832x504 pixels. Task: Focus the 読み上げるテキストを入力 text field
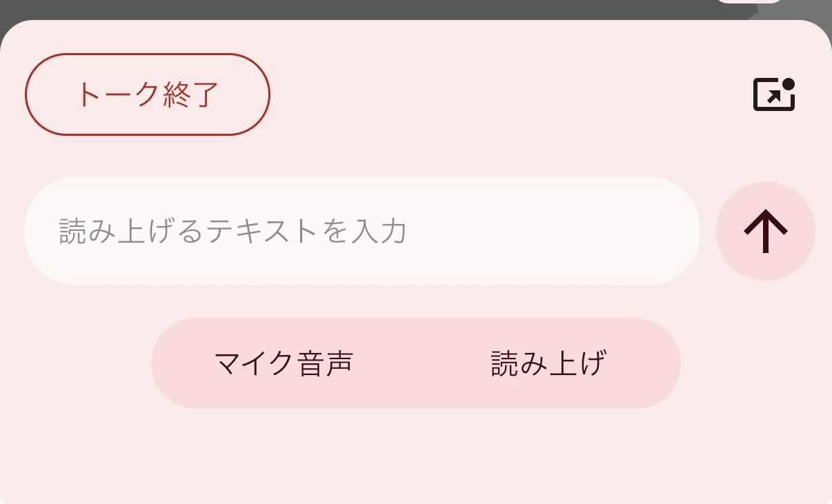click(x=362, y=231)
